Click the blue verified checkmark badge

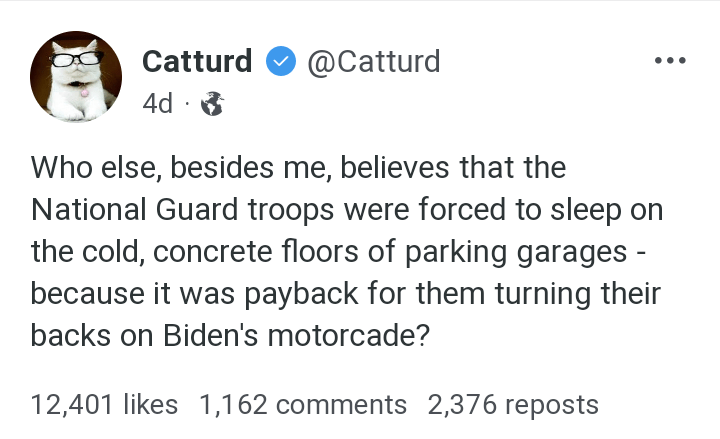pos(279,62)
